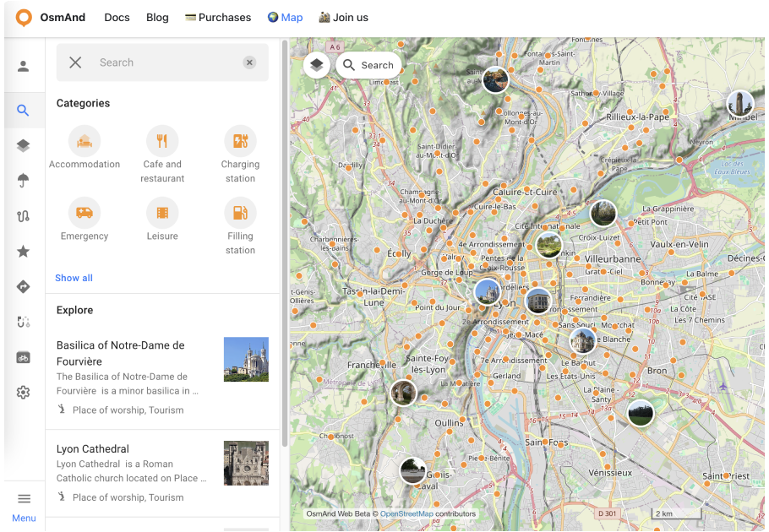This screenshot has width=769, height=532.
Task: Select the map layers icon in sidebar
Action: tap(24, 145)
